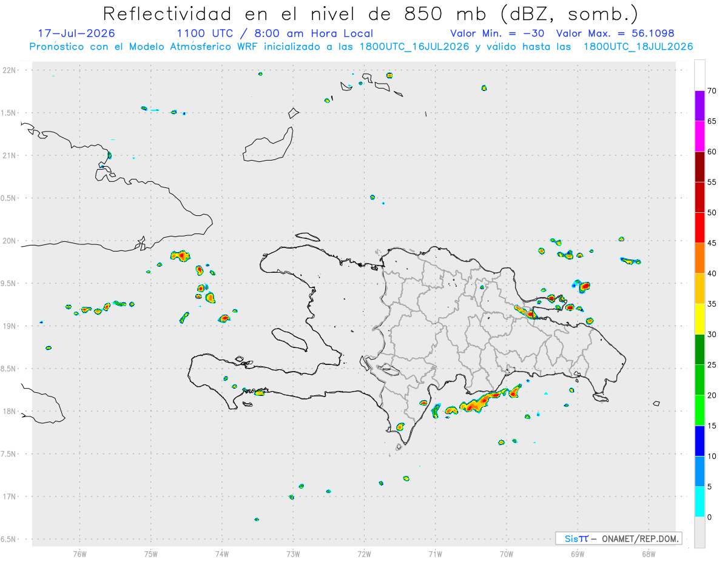Click the '69W' longitude label

click(x=578, y=554)
